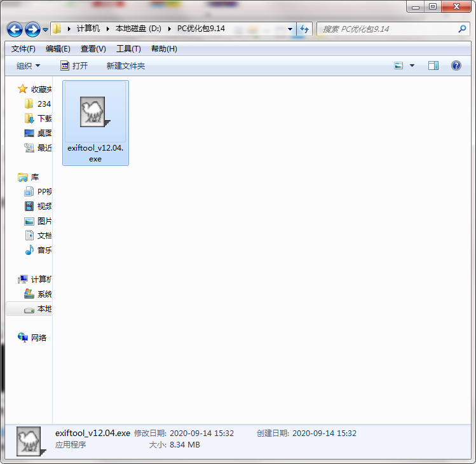The height and width of the screenshot is (464, 476).
Task: Expand the chevron after 本地磁盘 (D:)
Action: point(170,29)
